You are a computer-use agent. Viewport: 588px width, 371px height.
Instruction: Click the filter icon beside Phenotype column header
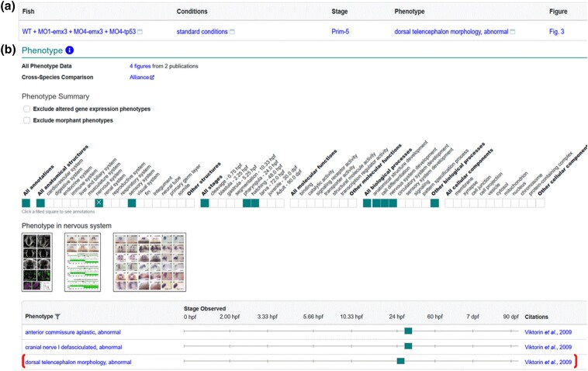pyautogui.click(x=57, y=317)
